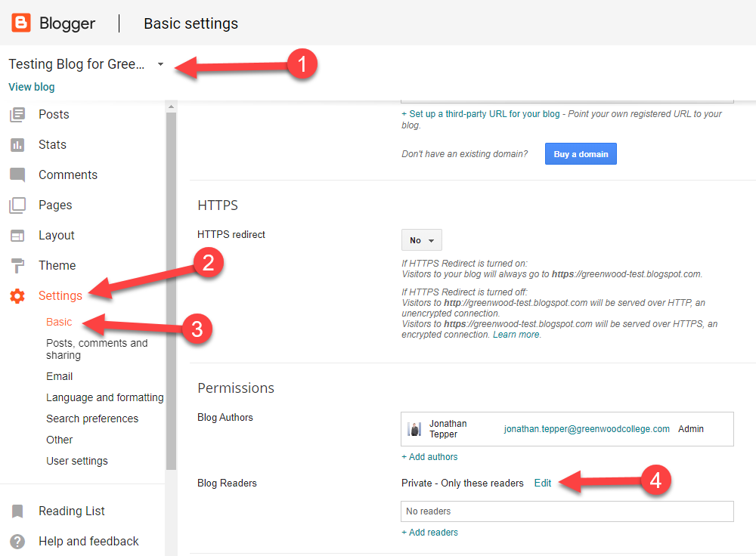Open Stats in the sidebar menu

[x=52, y=144]
